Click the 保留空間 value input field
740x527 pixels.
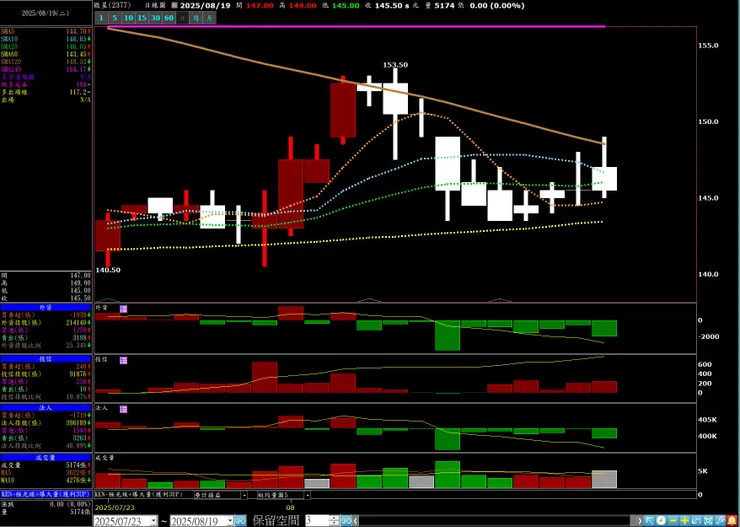tap(318, 521)
